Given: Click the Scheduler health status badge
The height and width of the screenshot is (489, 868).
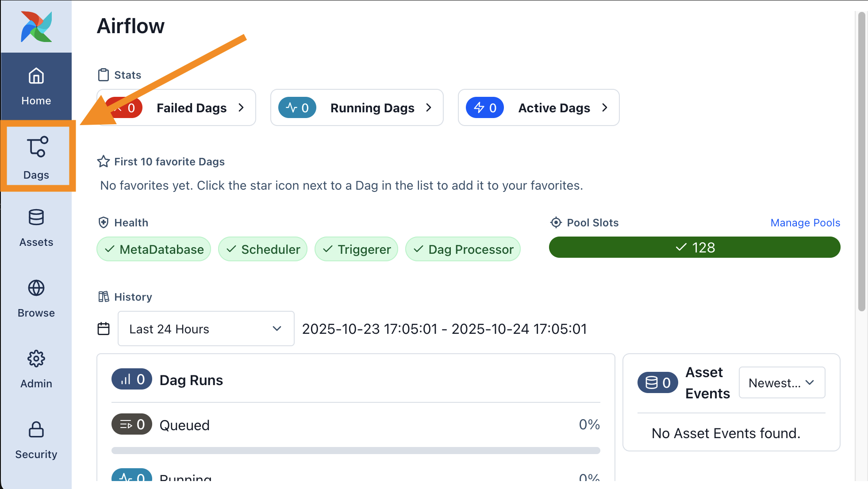Looking at the screenshot, I should 263,249.
